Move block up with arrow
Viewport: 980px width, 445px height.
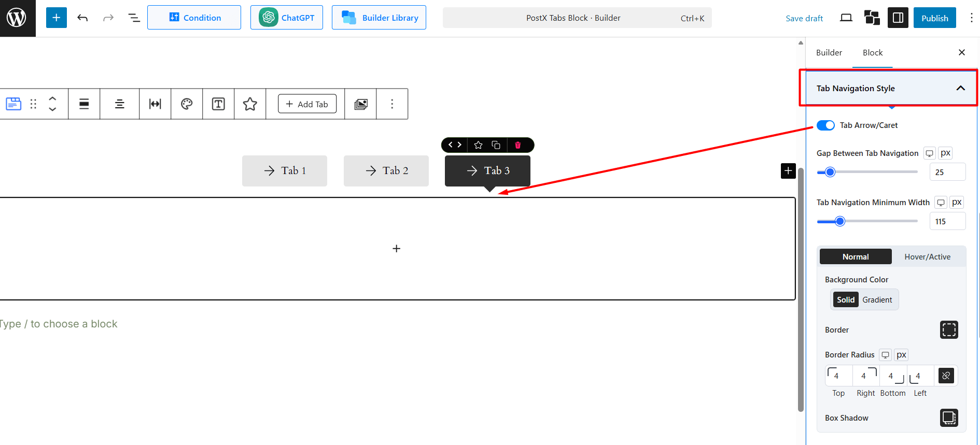52,98
